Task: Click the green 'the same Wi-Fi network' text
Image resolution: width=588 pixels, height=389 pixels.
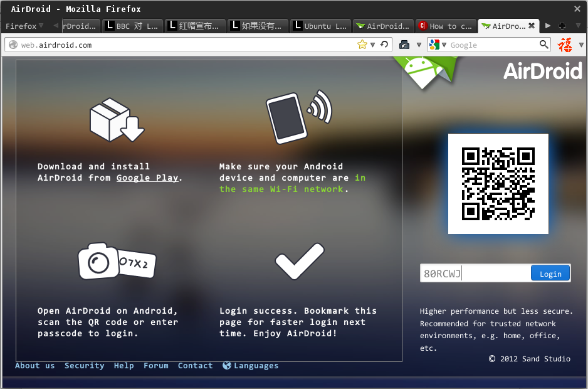Action: click(x=281, y=189)
